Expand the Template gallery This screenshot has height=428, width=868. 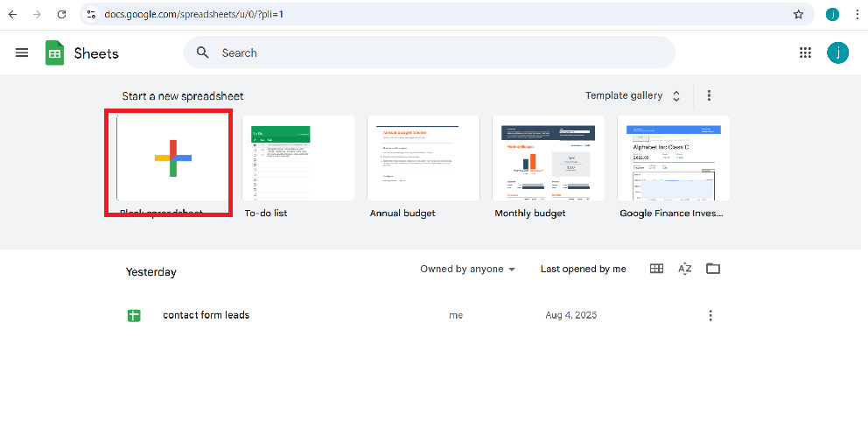click(632, 95)
